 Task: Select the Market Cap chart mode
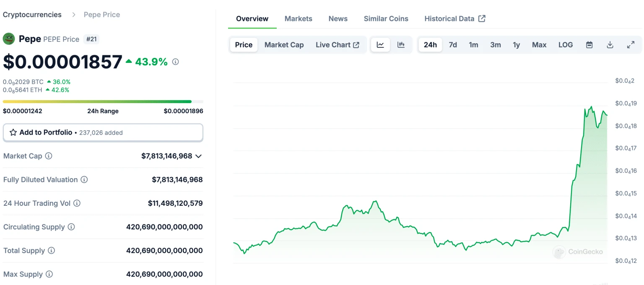284,45
